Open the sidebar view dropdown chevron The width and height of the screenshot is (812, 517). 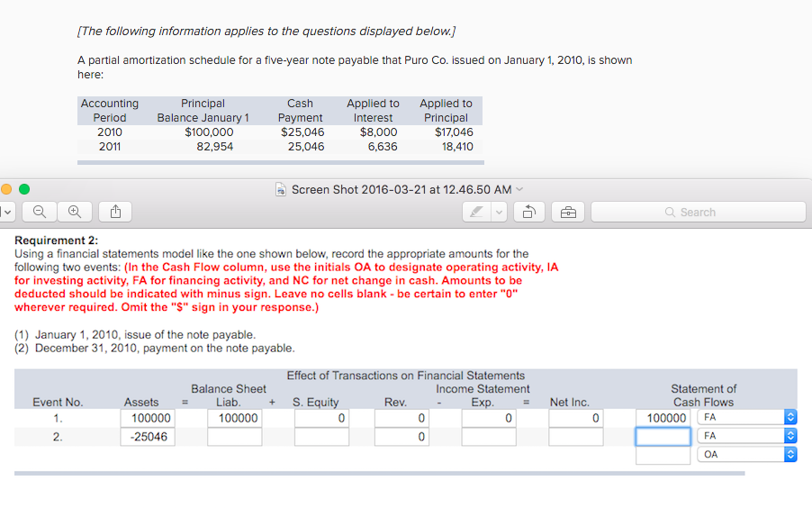pos(6,212)
